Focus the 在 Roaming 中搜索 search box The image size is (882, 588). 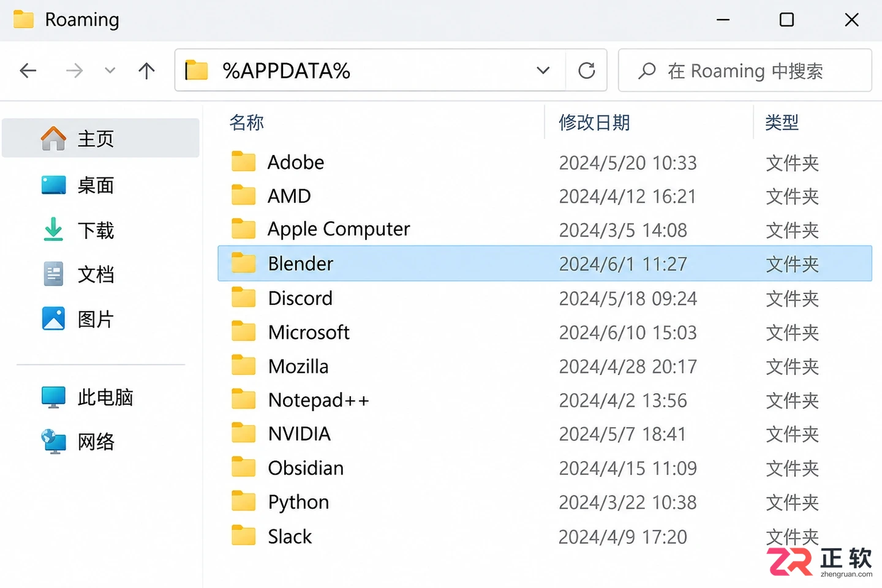745,70
